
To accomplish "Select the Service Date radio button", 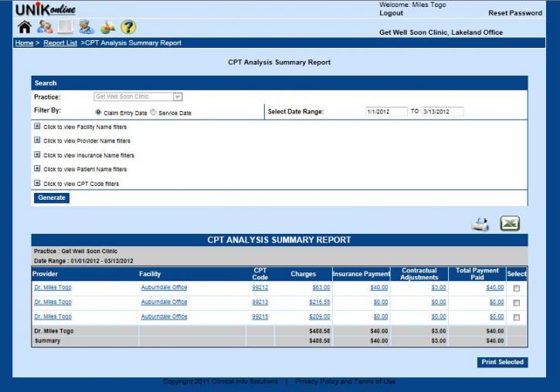I will 153,113.
